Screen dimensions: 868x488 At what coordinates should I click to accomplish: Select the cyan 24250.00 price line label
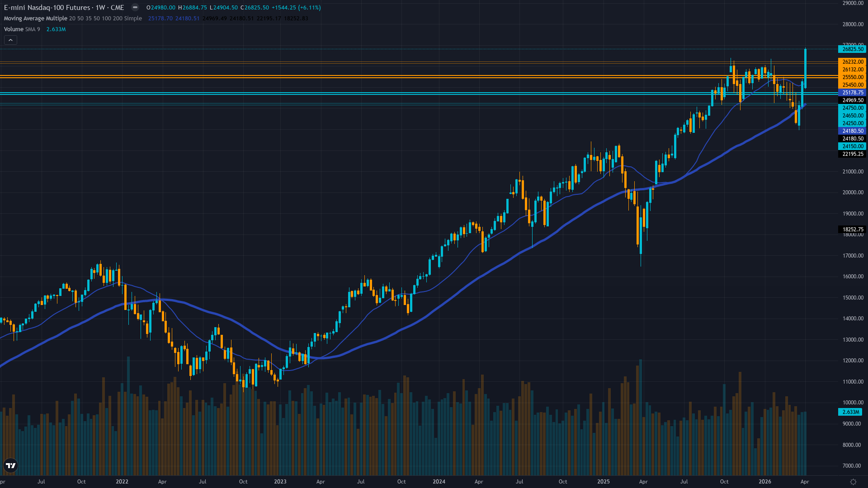pos(853,123)
